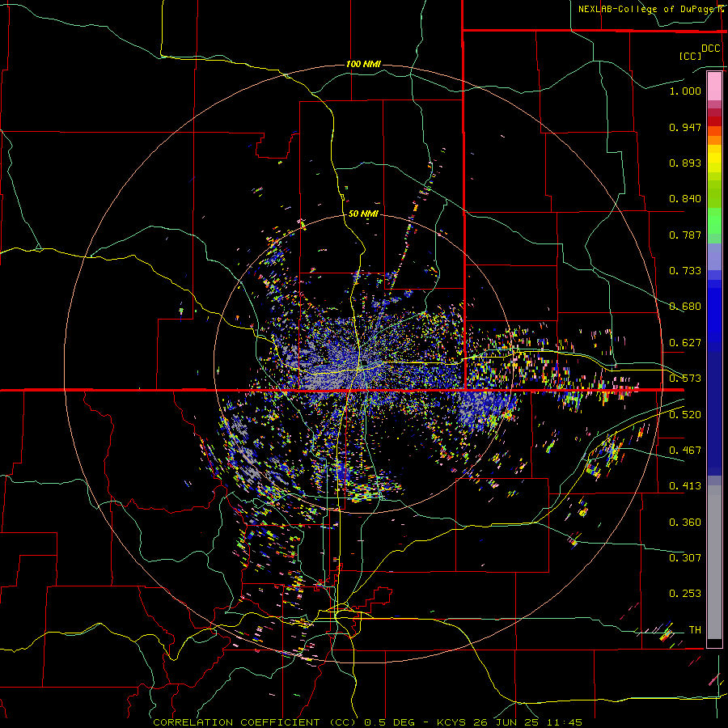728x728 pixels.
Task: Click the 0.893 value on the legend
Action: [685, 163]
